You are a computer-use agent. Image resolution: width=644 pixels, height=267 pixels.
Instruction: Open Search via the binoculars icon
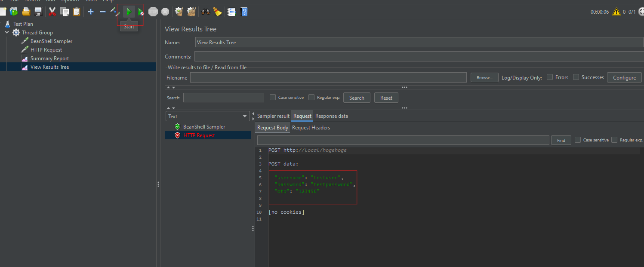point(206,12)
